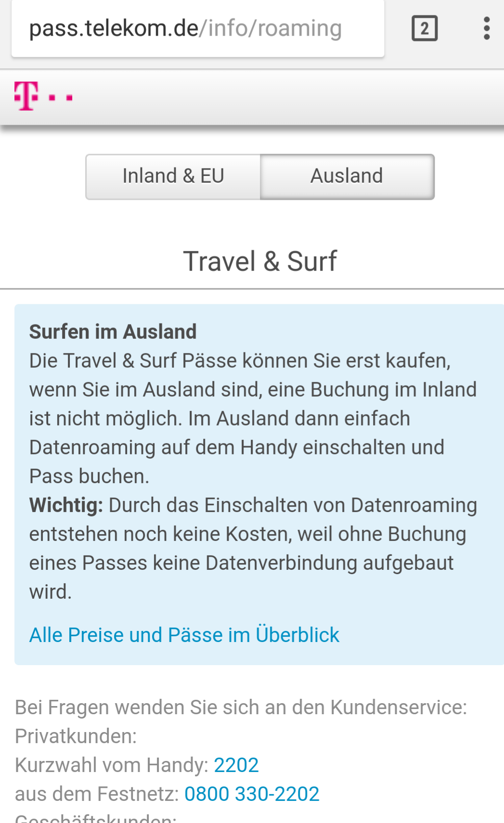Click the Surfen im Ausland bold heading
The width and height of the screenshot is (504, 823).
point(113,332)
